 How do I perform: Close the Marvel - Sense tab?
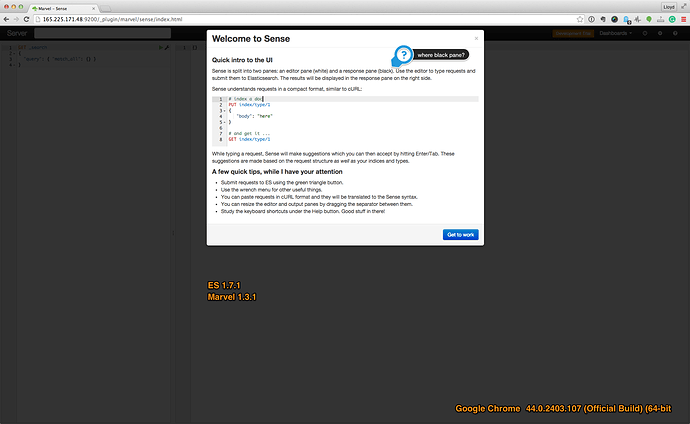tap(93, 8)
